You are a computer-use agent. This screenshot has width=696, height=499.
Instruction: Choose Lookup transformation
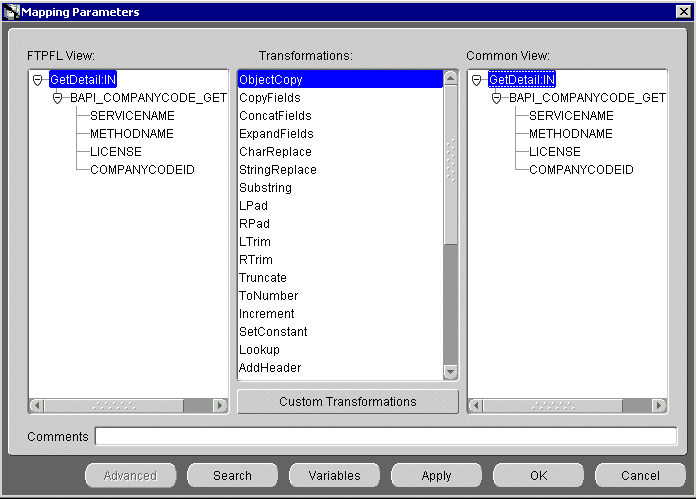[x=340, y=349]
